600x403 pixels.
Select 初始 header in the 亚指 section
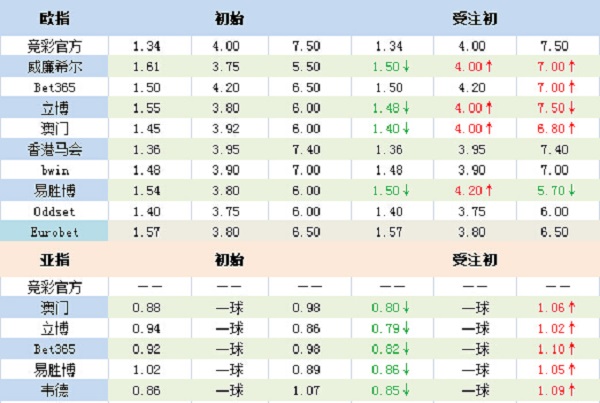pos(229,260)
